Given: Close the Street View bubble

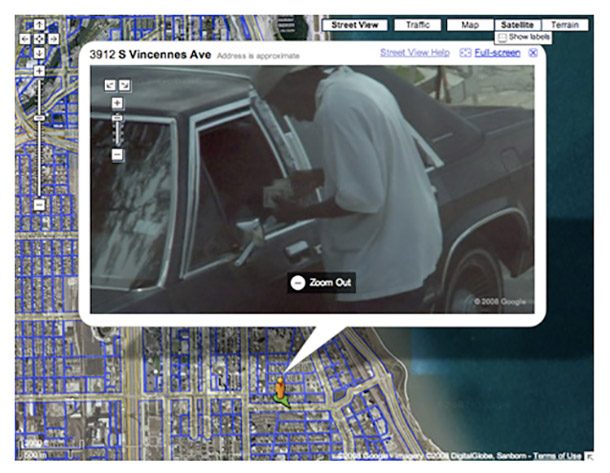Looking at the screenshot, I should tap(533, 53).
